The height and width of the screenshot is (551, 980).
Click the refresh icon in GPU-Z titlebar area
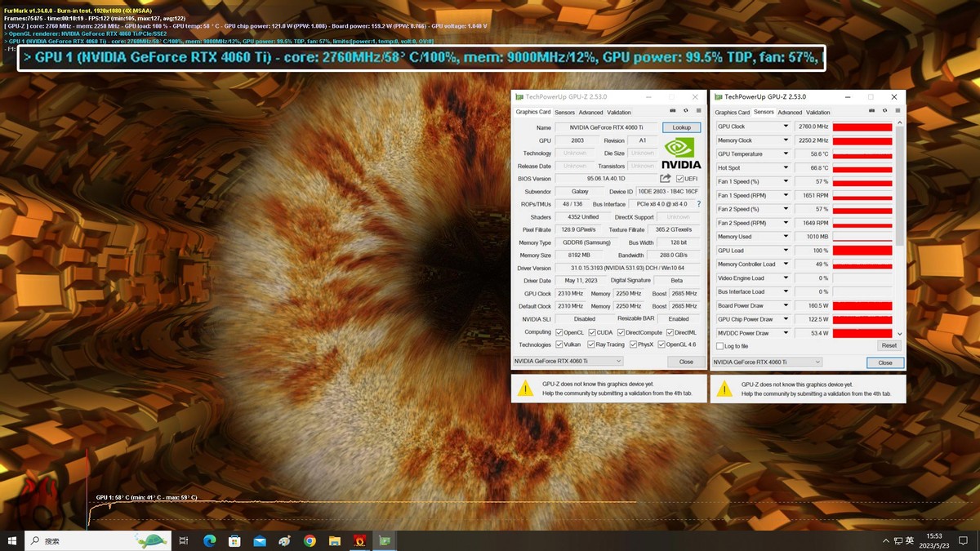tap(685, 111)
